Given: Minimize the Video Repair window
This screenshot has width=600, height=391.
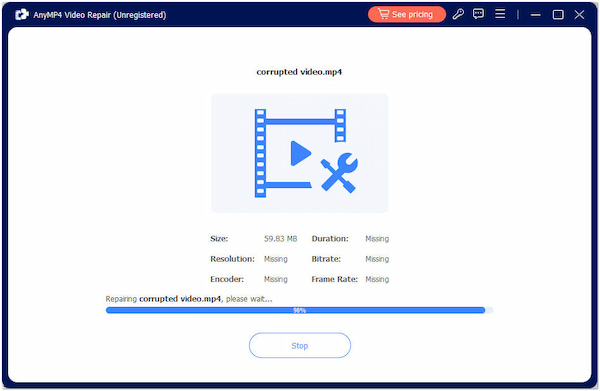Looking at the screenshot, I should click(x=536, y=15).
